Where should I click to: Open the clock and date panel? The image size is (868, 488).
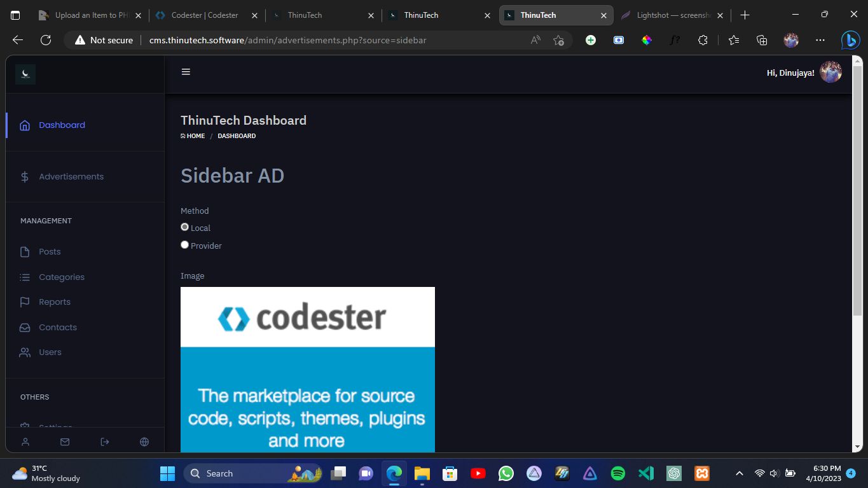point(823,473)
